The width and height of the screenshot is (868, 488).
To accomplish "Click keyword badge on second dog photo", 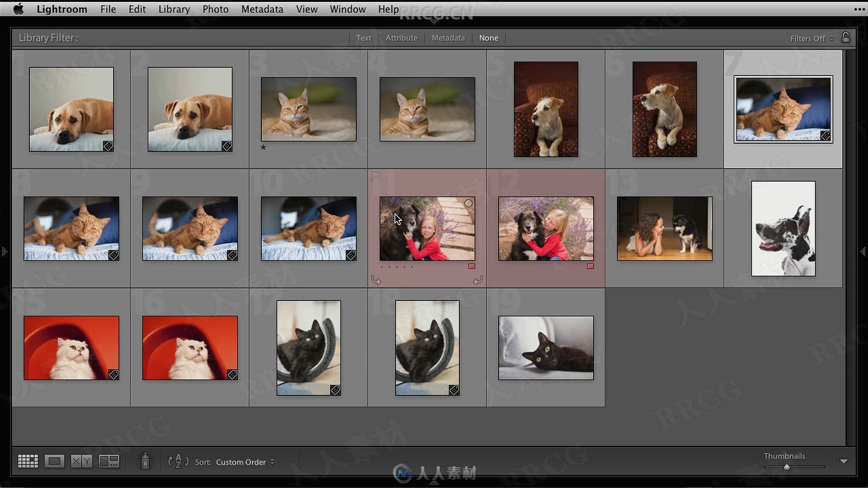I will (227, 146).
